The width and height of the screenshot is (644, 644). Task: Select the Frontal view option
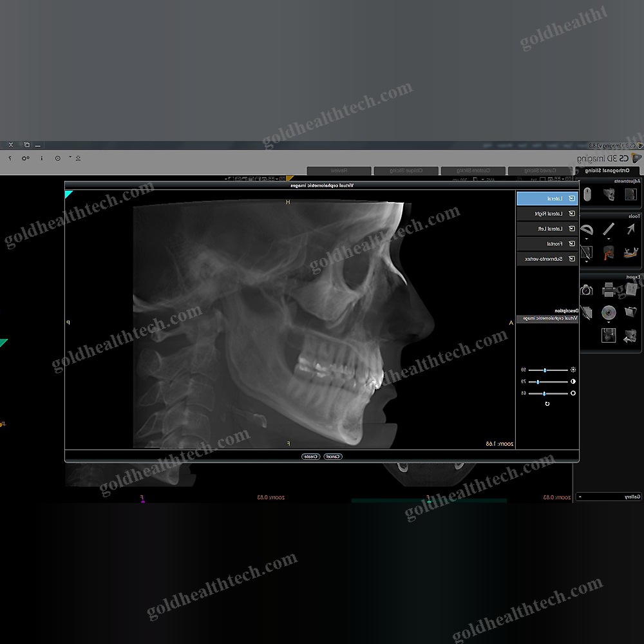[547, 243]
